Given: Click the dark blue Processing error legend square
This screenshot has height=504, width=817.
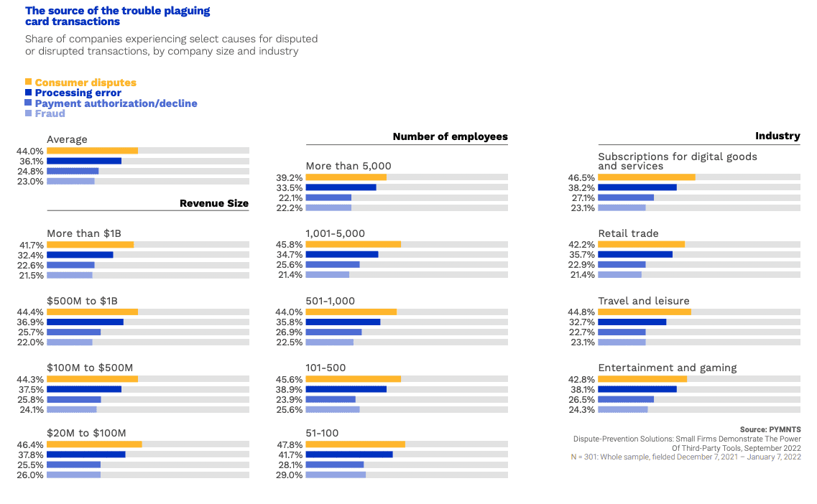Looking at the screenshot, I should coord(28,93).
